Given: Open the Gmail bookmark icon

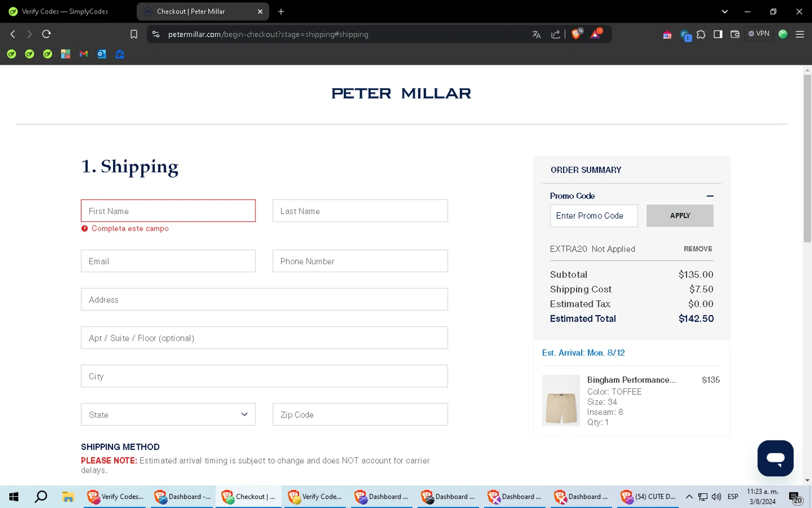Looking at the screenshot, I should (x=83, y=54).
